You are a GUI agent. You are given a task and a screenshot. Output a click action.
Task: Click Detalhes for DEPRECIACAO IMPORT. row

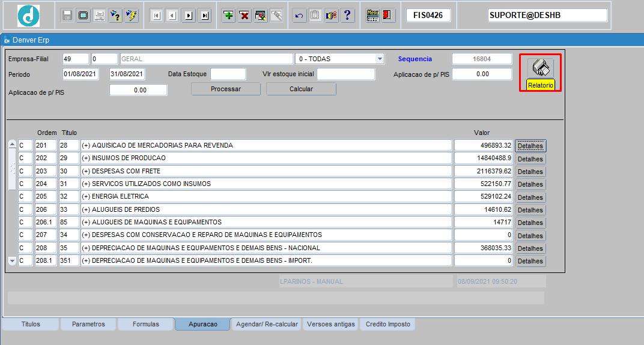[x=530, y=261]
